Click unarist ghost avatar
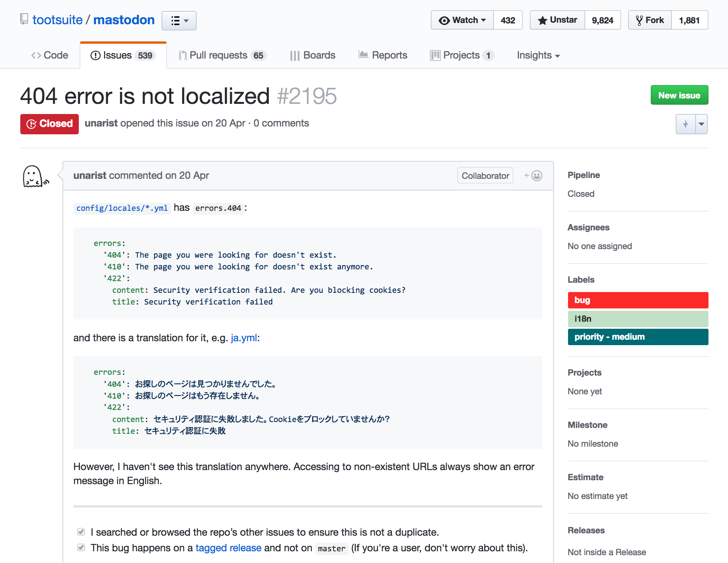 tap(36, 176)
